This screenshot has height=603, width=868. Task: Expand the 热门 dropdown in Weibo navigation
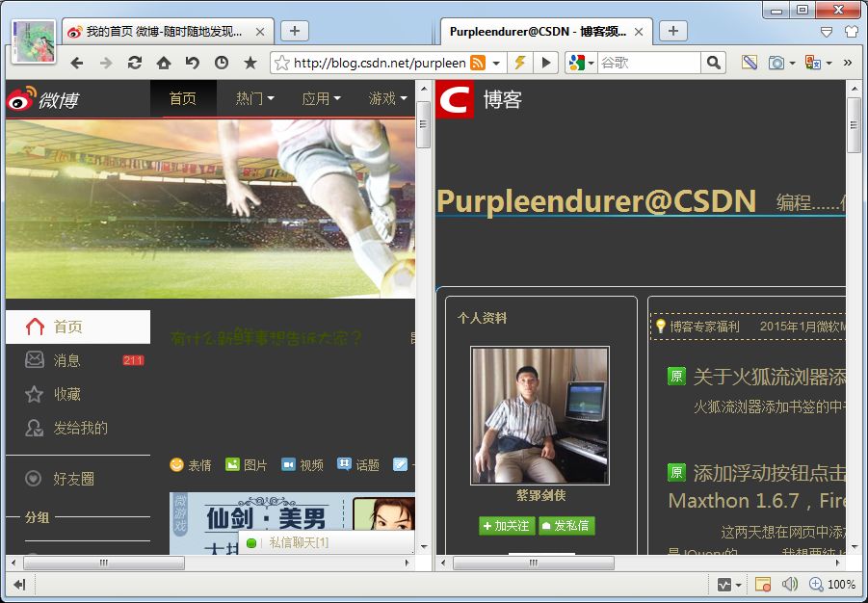coord(254,98)
